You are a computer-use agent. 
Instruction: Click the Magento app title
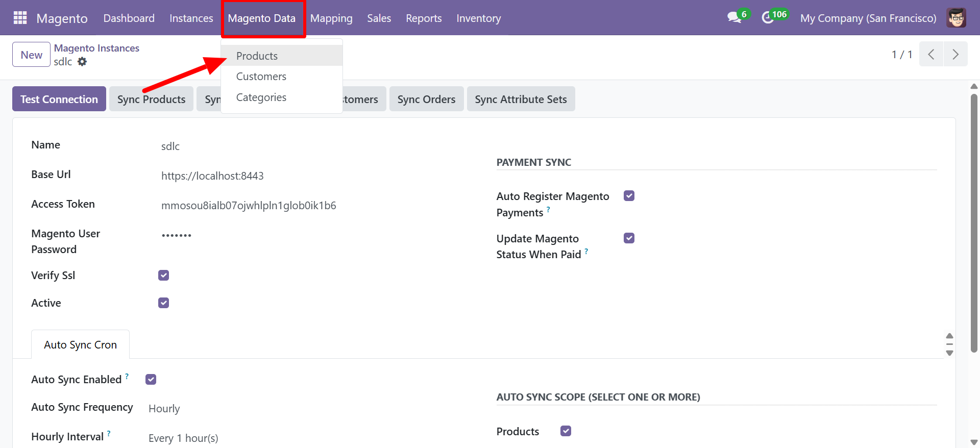pos(62,18)
